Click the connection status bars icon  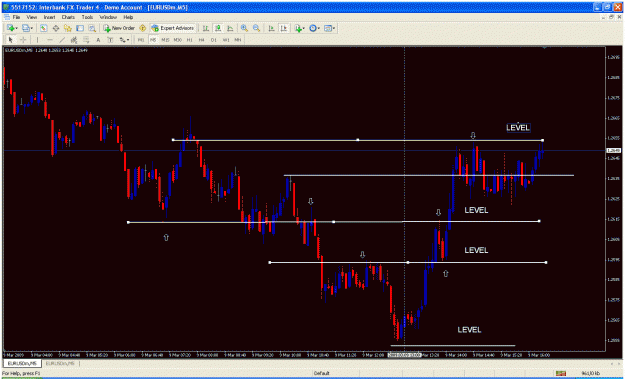tap(561, 373)
